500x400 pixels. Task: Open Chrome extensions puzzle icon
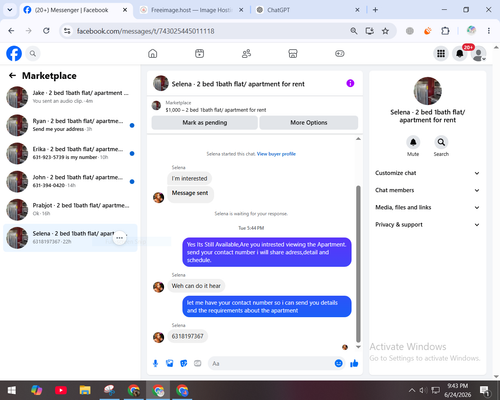(445, 31)
